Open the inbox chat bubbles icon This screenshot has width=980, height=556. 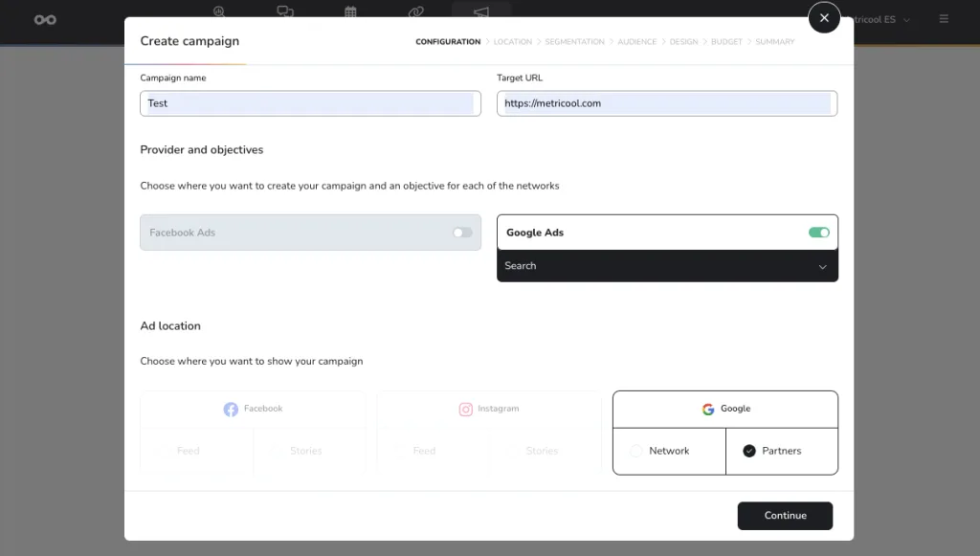click(285, 11)
